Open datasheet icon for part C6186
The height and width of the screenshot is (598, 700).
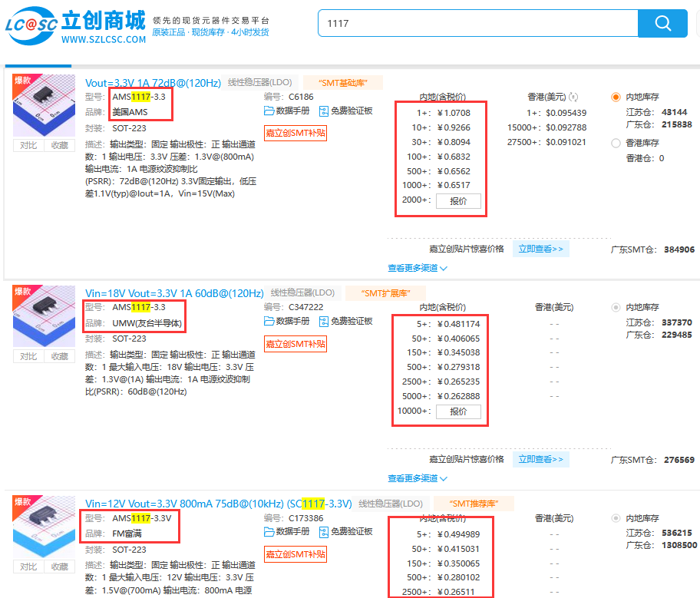coord(269,111)
